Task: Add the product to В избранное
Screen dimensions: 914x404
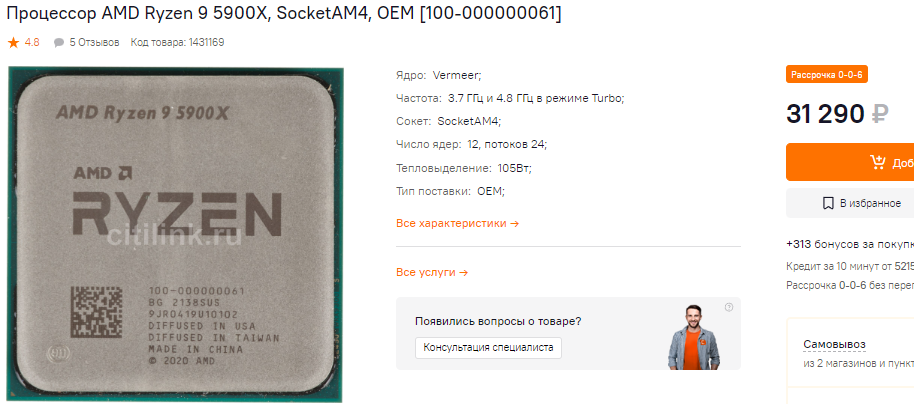Action: 850,203
